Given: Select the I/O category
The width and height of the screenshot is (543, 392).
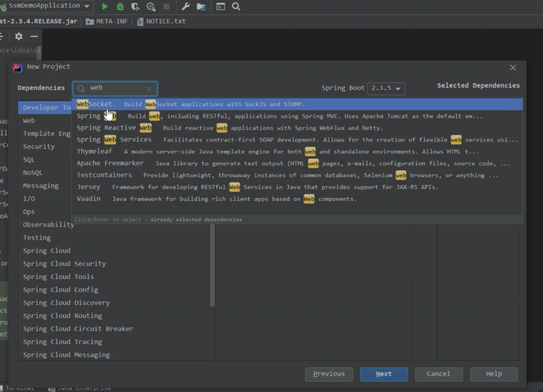Looking at the screenshot, I should [45, 199].
